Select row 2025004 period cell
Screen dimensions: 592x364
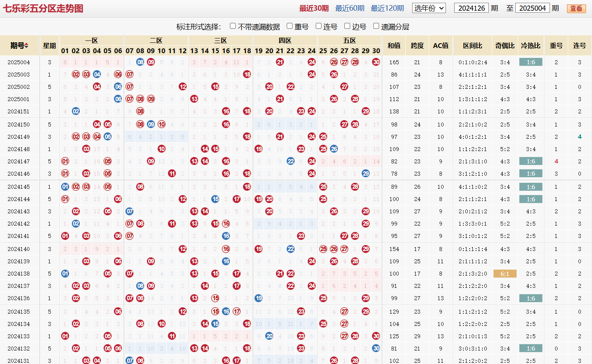tap(19, 62)
